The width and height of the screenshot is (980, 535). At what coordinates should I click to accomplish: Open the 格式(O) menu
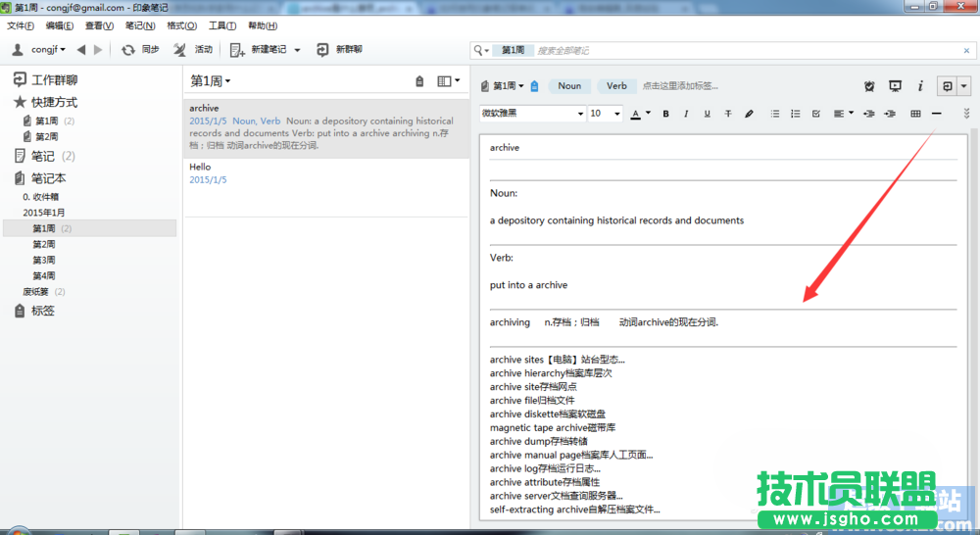click(181, 25)
